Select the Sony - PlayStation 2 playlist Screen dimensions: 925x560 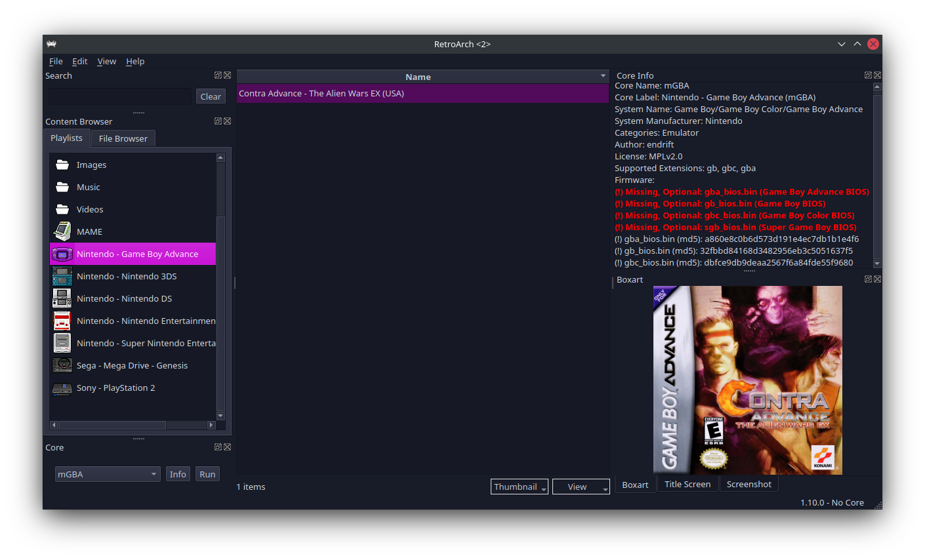[x=133, y=388]
